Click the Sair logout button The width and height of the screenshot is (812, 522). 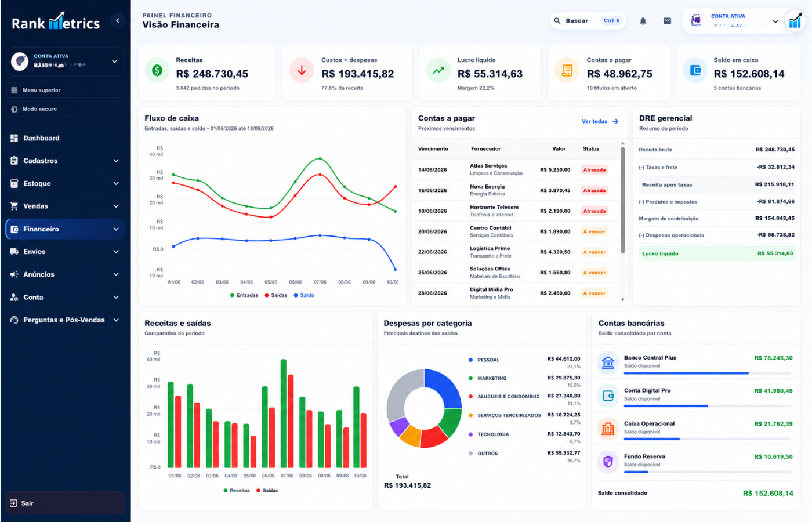click(x=66, y=503)
